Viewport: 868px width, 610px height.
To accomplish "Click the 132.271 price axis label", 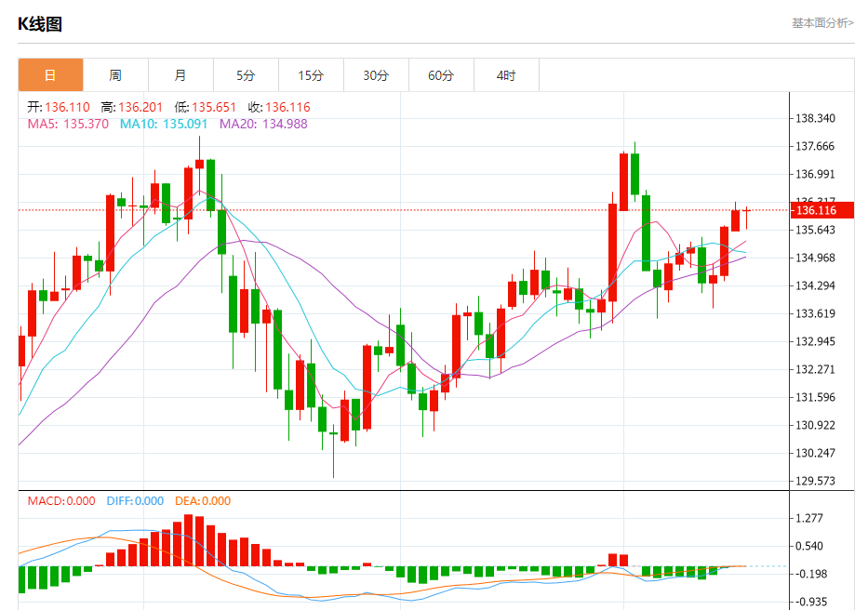I will click(x=815, y=369).
